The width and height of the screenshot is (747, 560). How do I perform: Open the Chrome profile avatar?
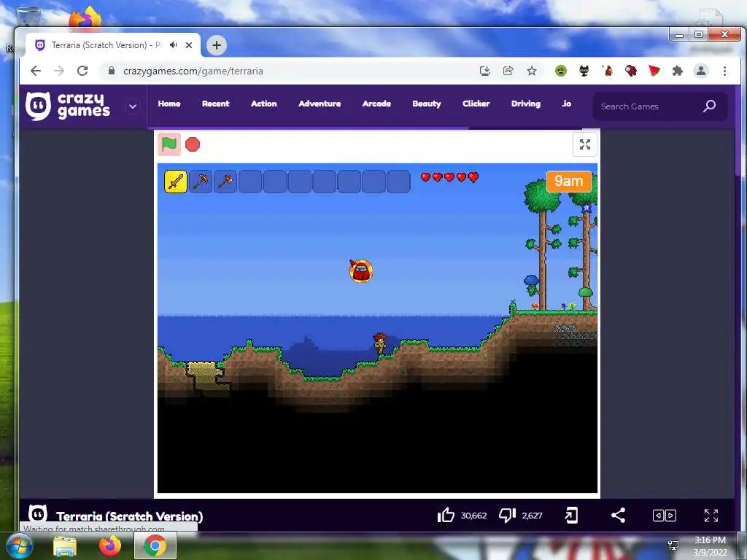[701, 71]
